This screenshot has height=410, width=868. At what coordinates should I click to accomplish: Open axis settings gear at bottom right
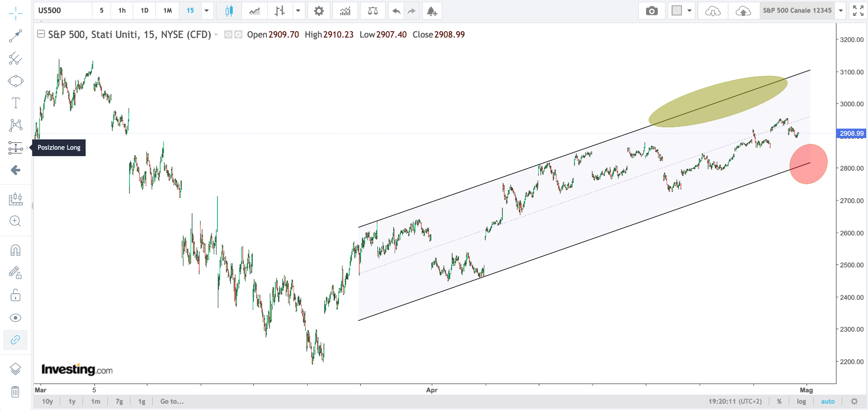pos(854,401)
